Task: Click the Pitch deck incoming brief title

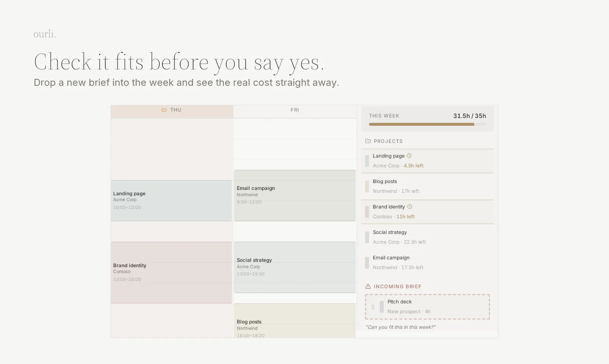Action: tap(400, 302)
